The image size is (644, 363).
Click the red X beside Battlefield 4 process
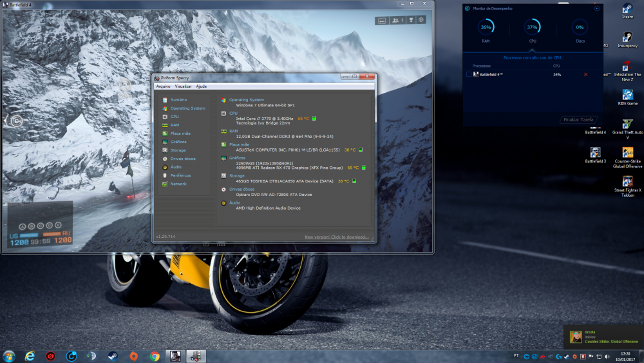pos(585,75)
